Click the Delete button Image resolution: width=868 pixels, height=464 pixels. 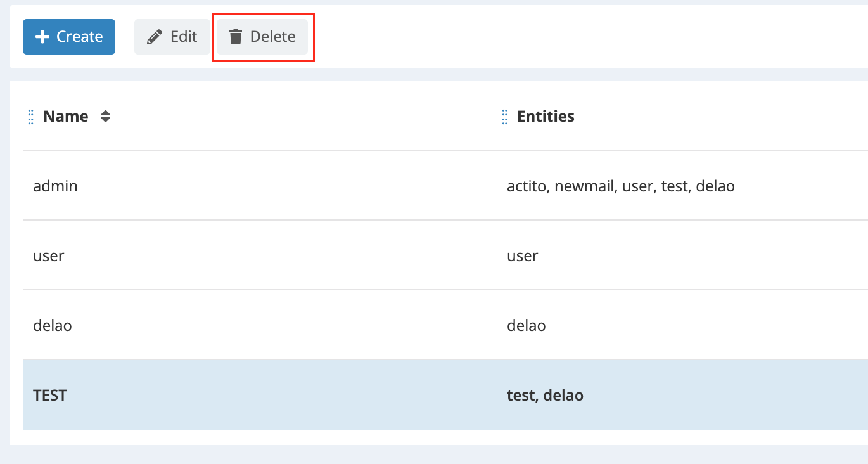262,37
